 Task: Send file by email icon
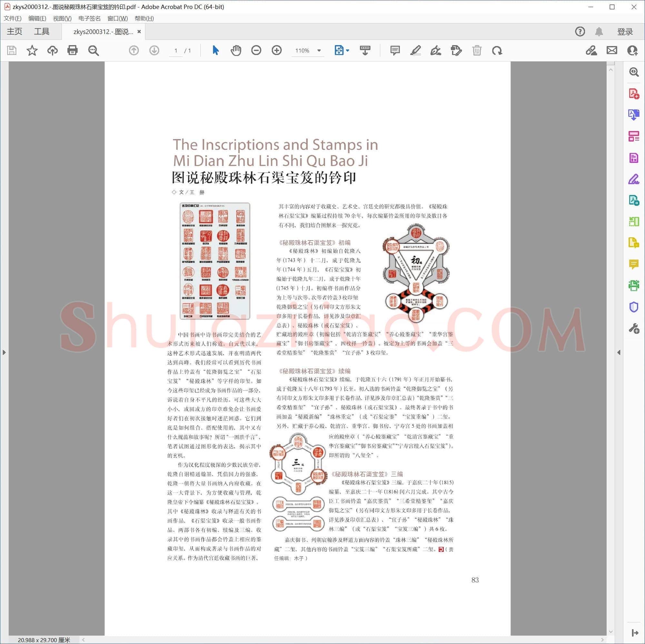click(612, 51)
